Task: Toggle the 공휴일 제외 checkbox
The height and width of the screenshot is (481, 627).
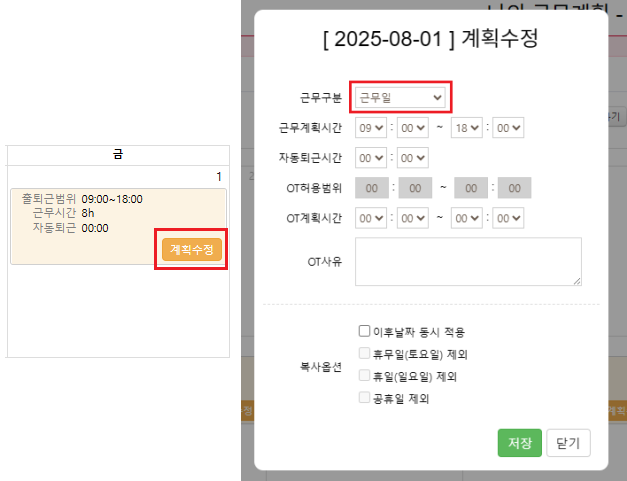Action: pyautogui.click(x=364, y=397)
